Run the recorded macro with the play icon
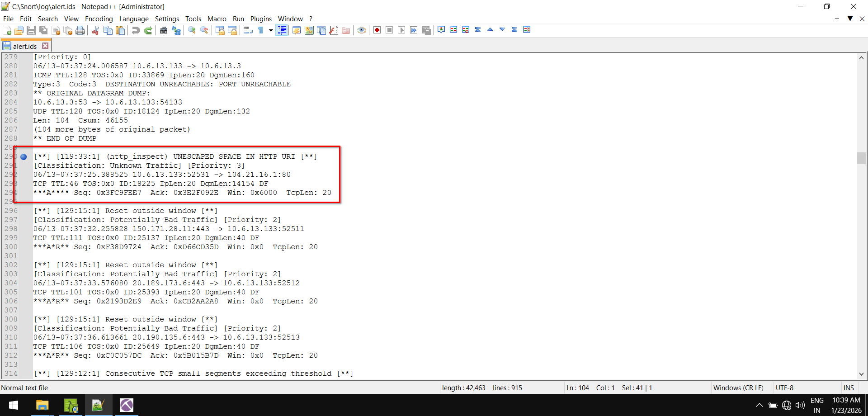868x416 pixels. click(401, 30)
